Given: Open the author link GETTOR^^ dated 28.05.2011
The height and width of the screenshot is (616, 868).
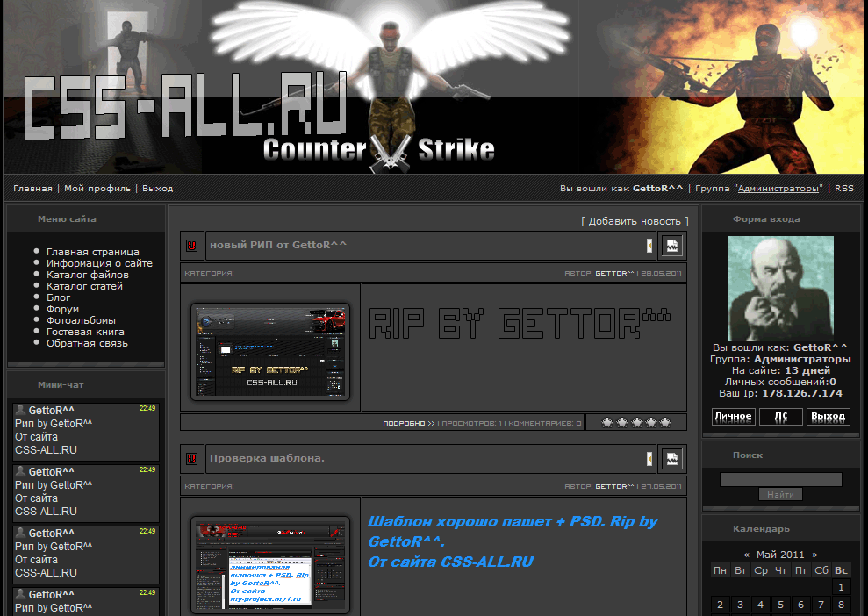Looking at the screenshot, I should click(x=614, y=274).
